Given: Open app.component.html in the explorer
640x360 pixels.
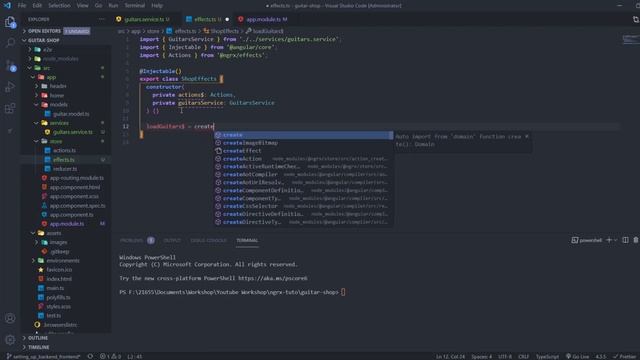Looking at the screenshot, I should [75, 187].
